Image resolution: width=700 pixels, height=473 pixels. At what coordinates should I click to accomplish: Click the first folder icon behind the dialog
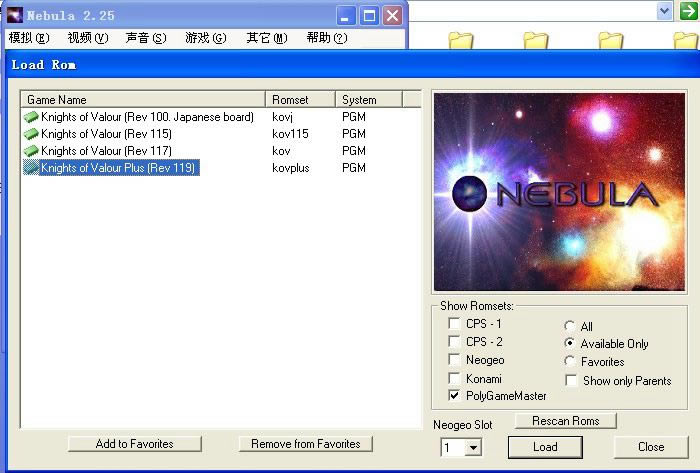[460, 41]
